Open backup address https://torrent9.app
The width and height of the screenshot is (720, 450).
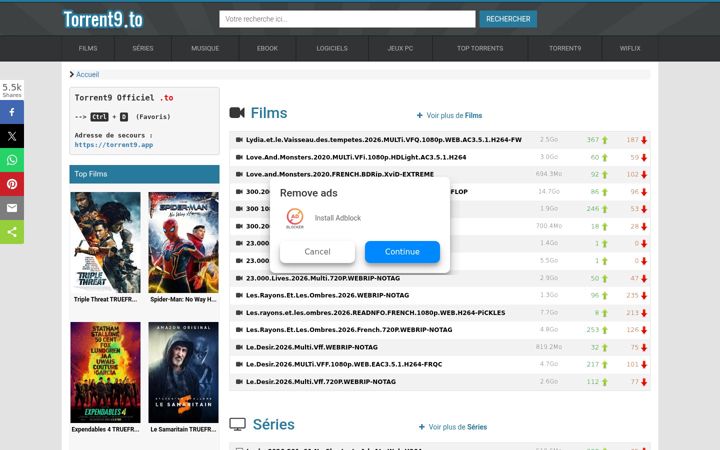tap(114, 145)
